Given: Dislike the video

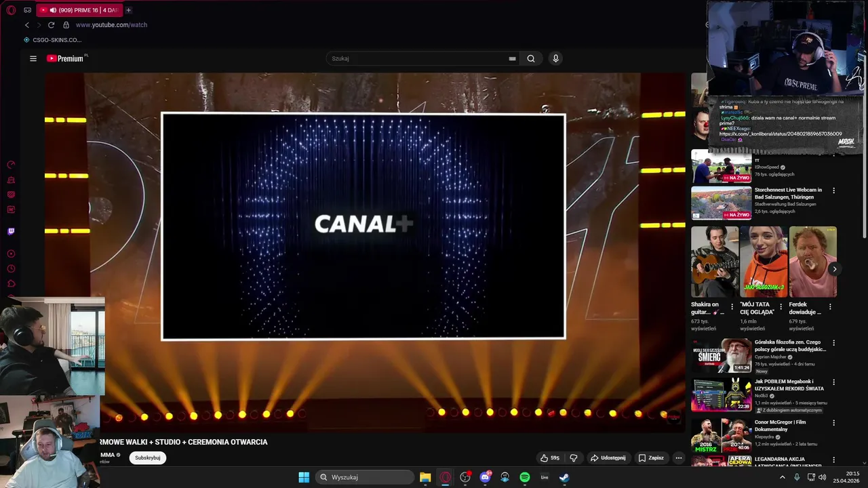Looking at the screenshot, I should click(574, 457).
